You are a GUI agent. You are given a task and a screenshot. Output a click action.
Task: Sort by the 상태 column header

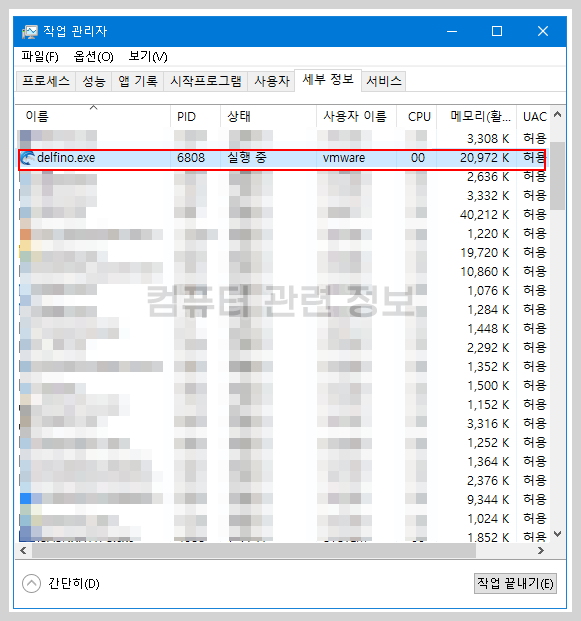click(268, 116)
